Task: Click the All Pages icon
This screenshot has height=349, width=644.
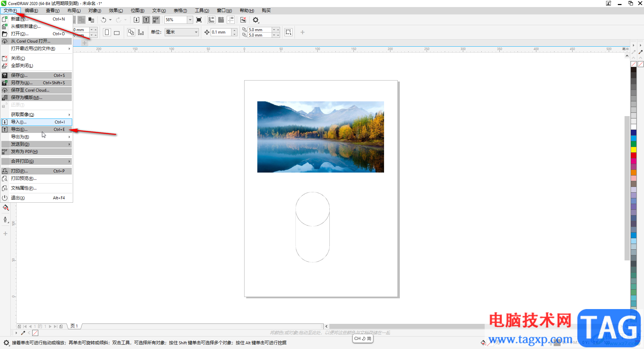Action: point(131,32)
